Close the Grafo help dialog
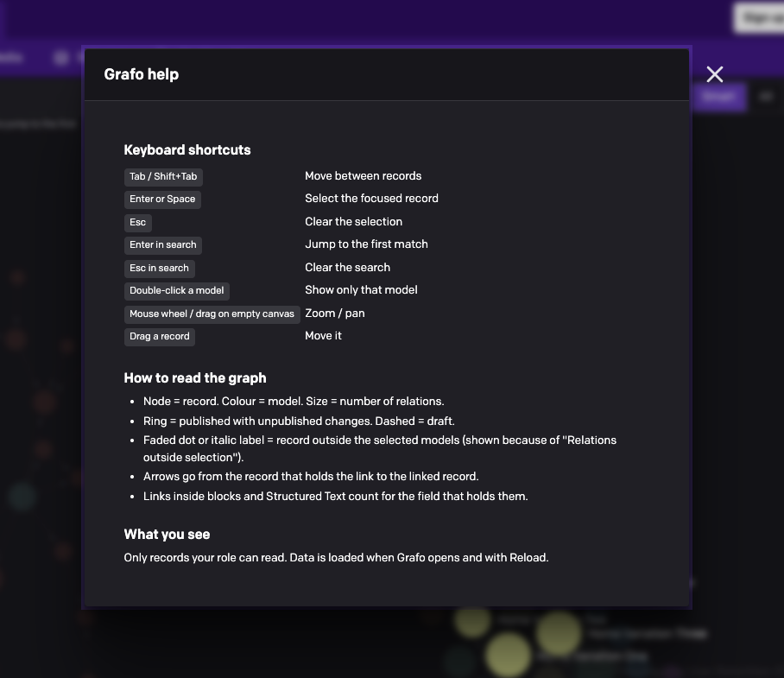Viewport: 784px width, 678px height. click(715, 74)
